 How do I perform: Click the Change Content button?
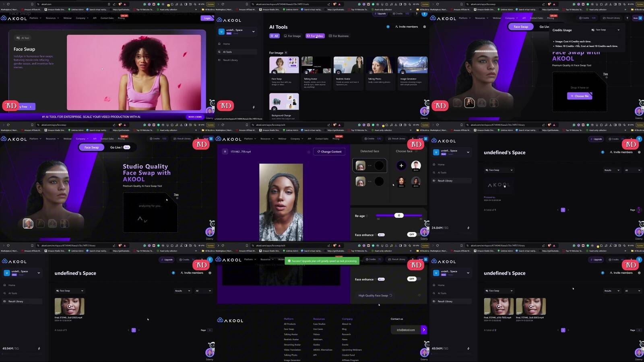click(329, 151)
